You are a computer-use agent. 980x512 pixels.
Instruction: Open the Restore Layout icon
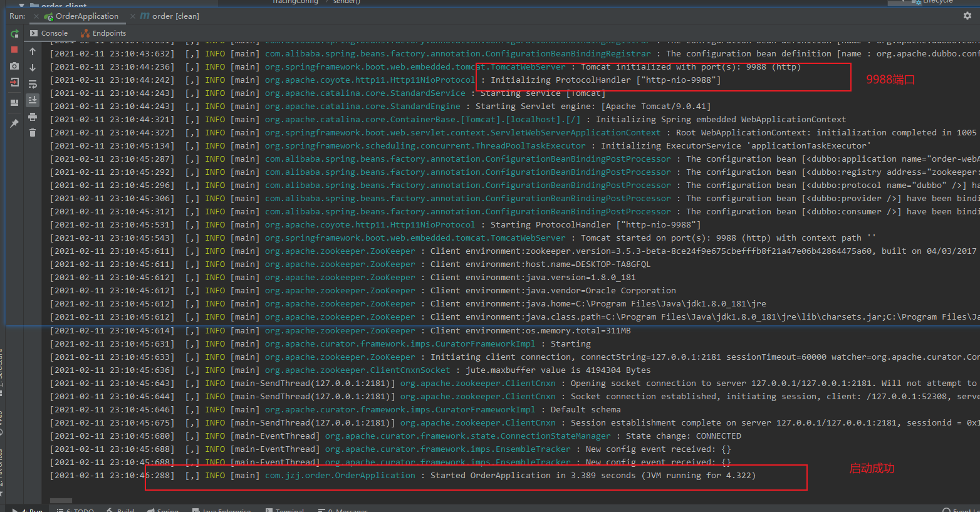14,103
